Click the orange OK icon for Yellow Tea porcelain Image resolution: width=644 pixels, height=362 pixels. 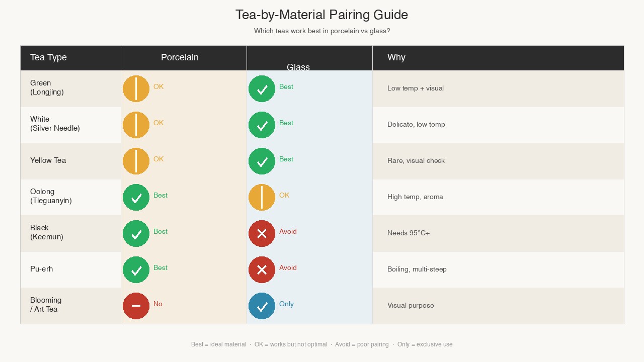[136, 161]
